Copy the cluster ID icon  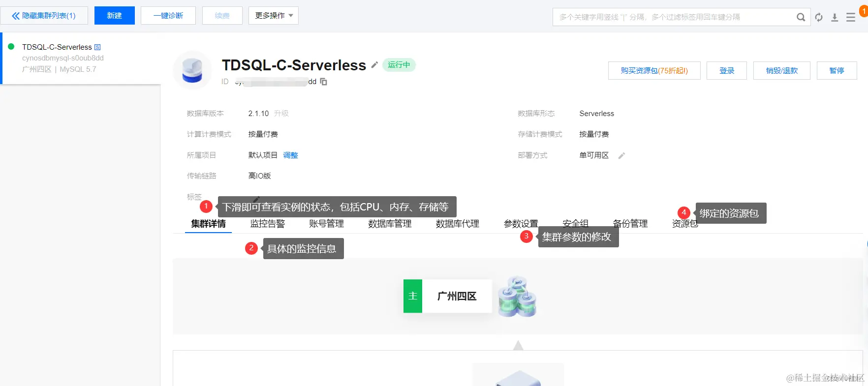[x=323, y=82]
